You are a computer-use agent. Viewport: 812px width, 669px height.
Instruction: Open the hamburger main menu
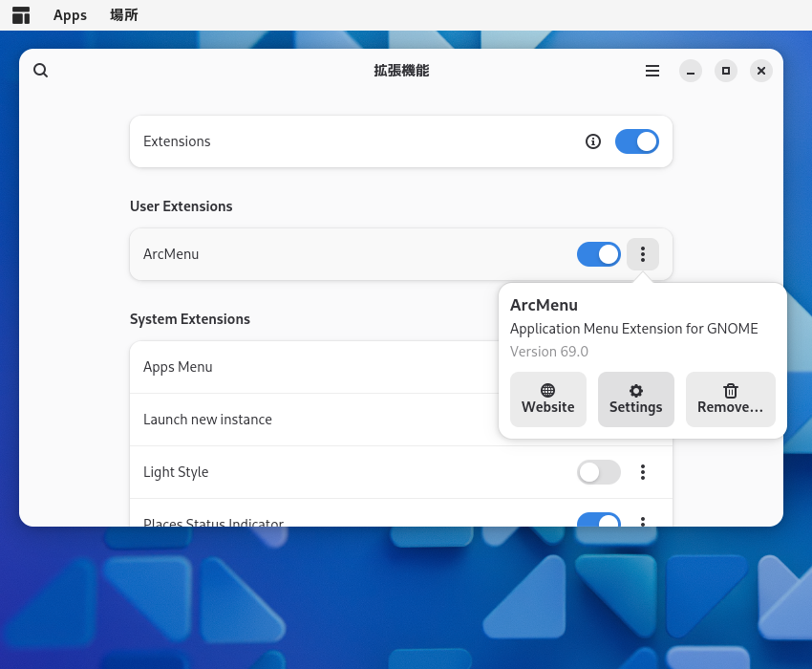click(652, 71)
